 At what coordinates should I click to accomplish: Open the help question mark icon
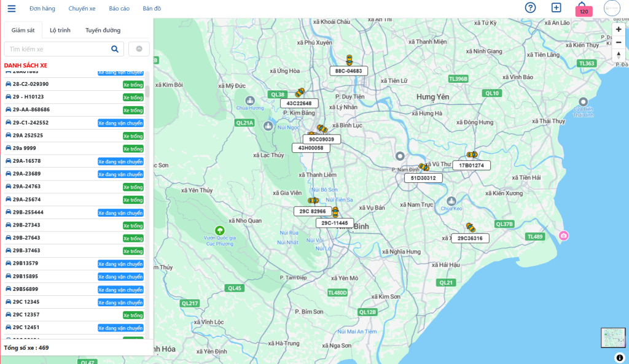pyautogui.click(x=530, y=8)
